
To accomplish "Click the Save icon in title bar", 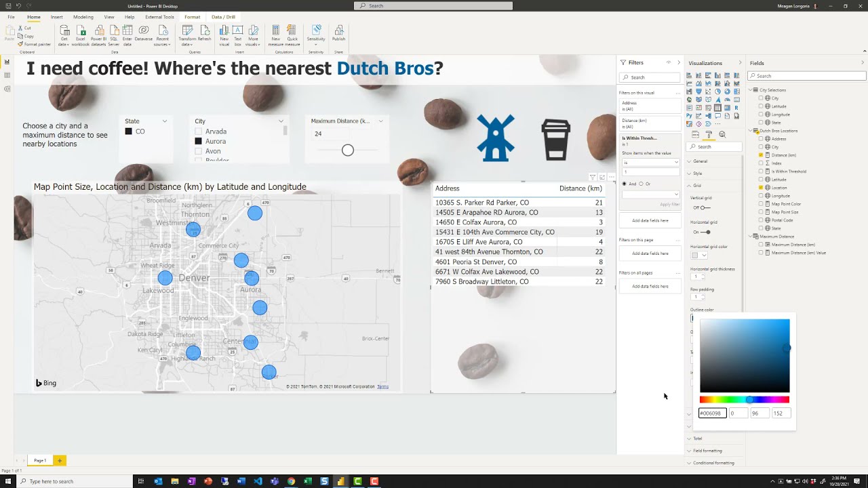I will tap(7, 5).
